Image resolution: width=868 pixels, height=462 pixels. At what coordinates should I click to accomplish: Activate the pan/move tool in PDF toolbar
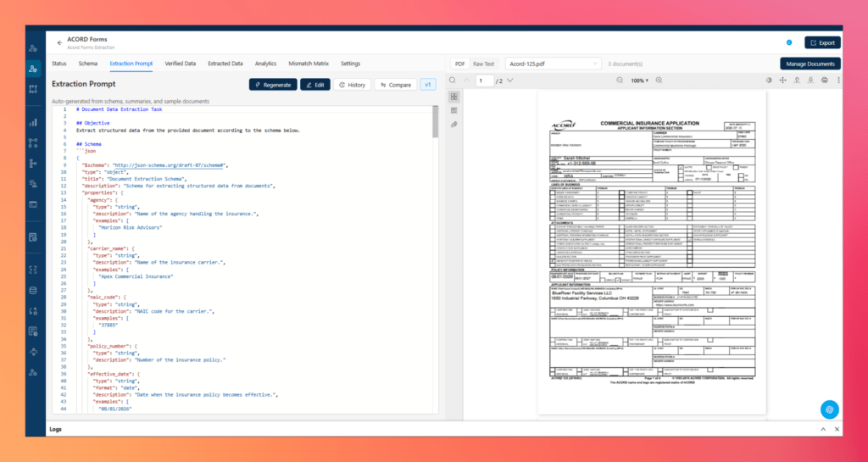[782, 81]
